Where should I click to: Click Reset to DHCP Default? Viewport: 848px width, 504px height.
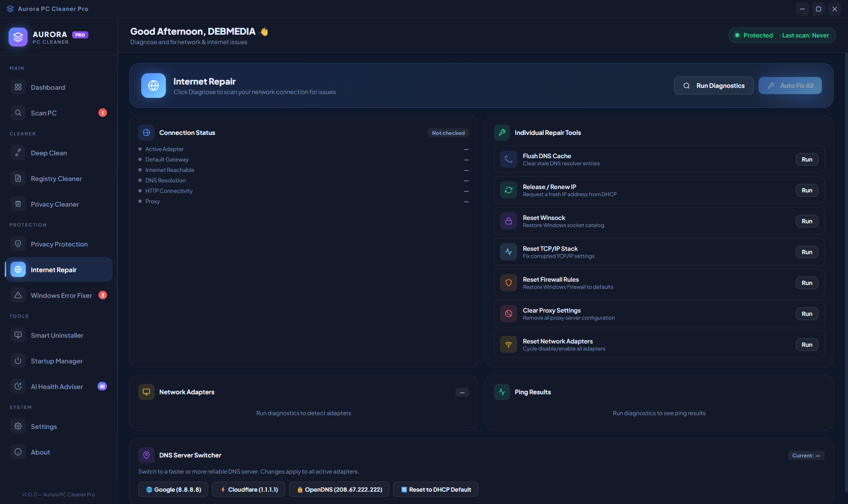coord(435,490)
